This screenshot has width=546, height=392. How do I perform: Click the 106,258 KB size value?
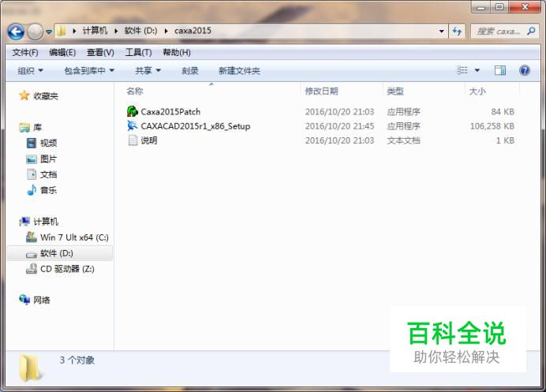[x=492, y=126]
